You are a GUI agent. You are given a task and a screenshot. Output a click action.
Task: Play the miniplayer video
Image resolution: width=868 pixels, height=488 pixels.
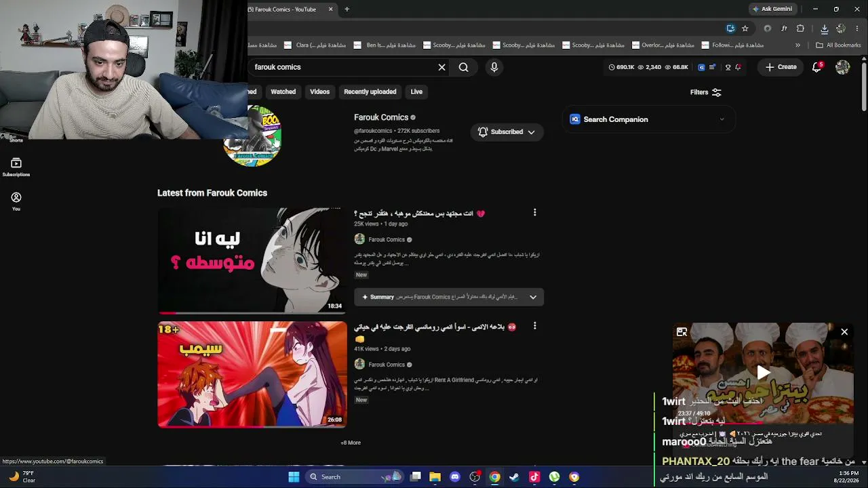[764, 372]
